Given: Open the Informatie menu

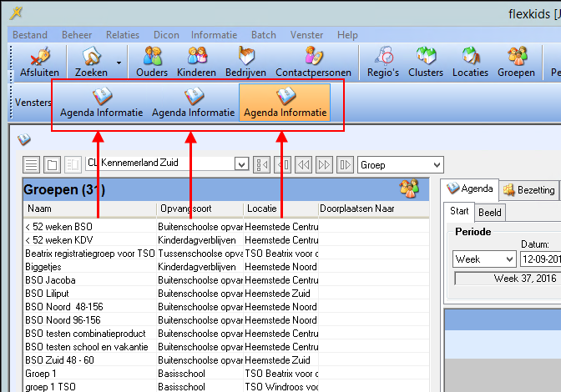Looking at the screenshot, I should [x=214, y=35].
